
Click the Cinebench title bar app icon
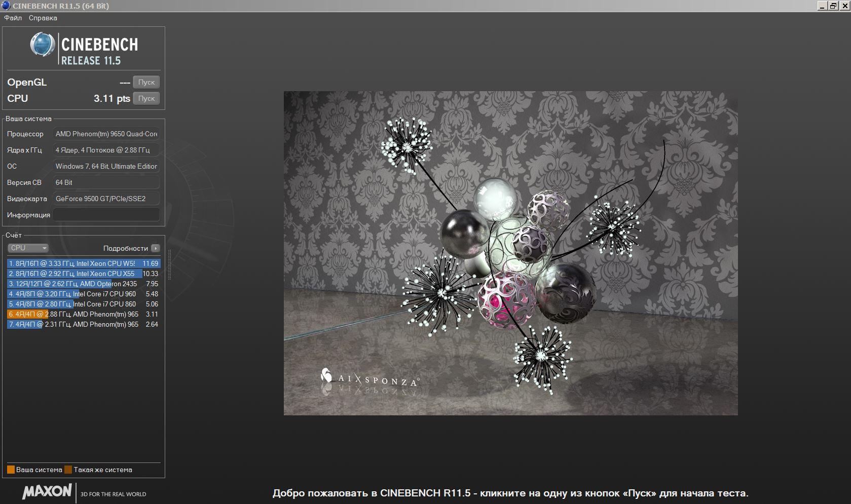pyautogui.click(x=6, y=6)
